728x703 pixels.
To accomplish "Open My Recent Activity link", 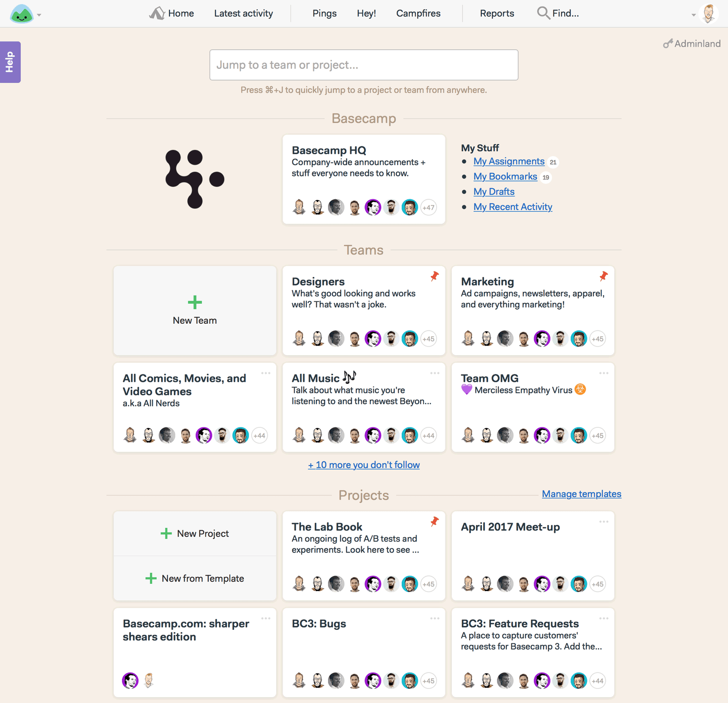I will pos(513,207).
